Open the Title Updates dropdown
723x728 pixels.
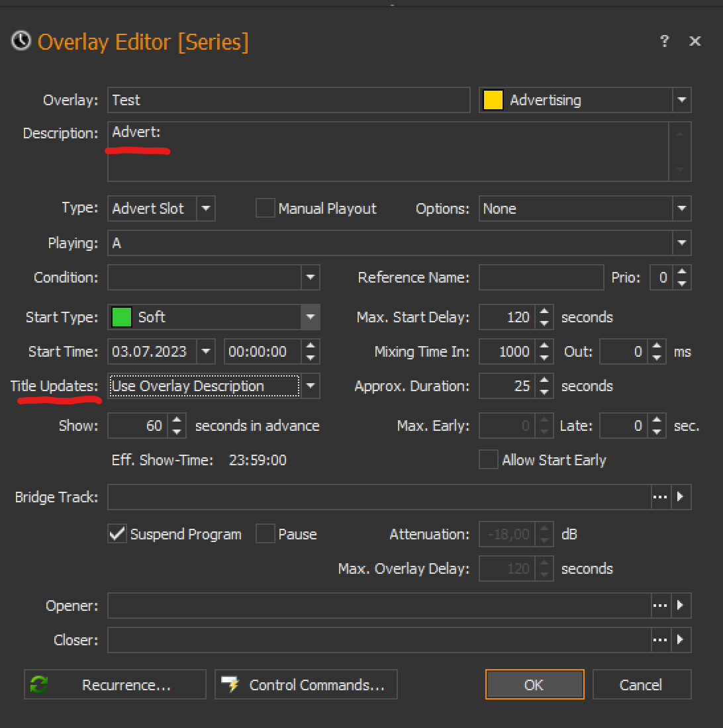311,386
